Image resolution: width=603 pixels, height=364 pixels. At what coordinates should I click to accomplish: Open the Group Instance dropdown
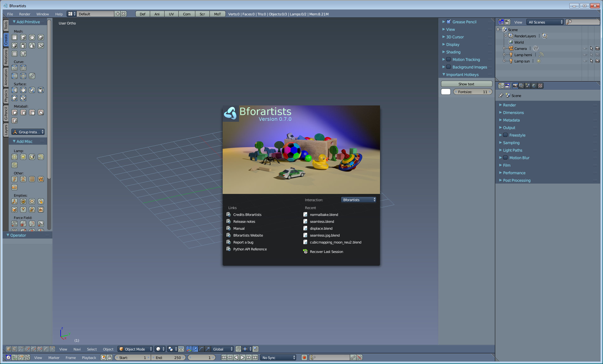pos(28,132)
